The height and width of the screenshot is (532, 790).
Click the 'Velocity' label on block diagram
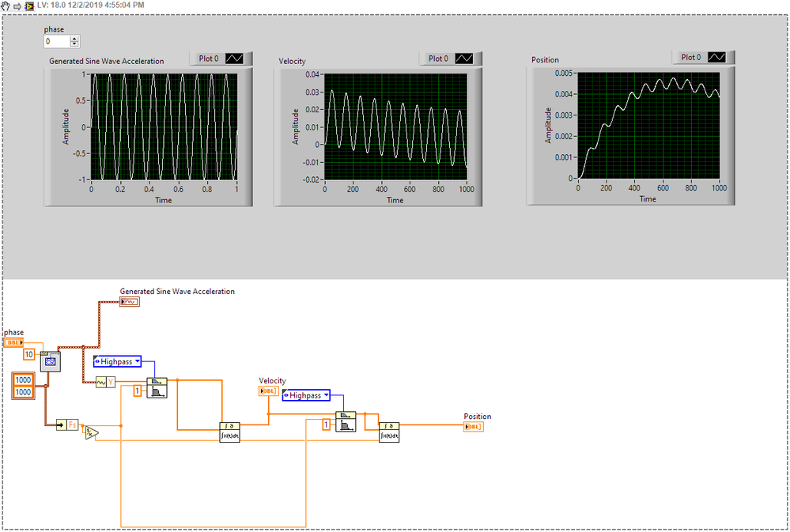pos(272,381)
